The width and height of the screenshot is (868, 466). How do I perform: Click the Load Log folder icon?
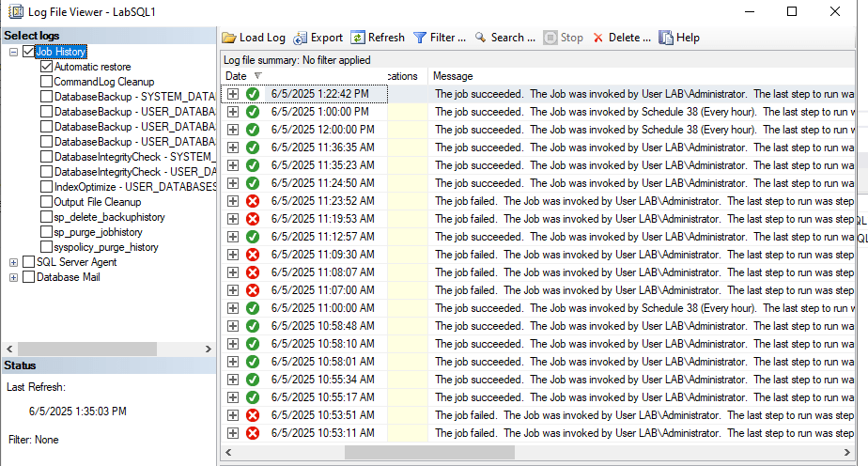[229, 38]
